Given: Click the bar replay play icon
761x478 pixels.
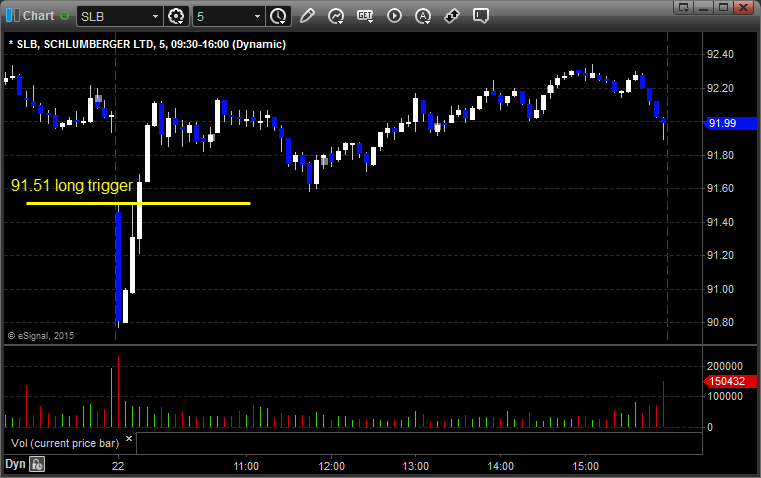Looking at the screenshot, I should [394, 16].
